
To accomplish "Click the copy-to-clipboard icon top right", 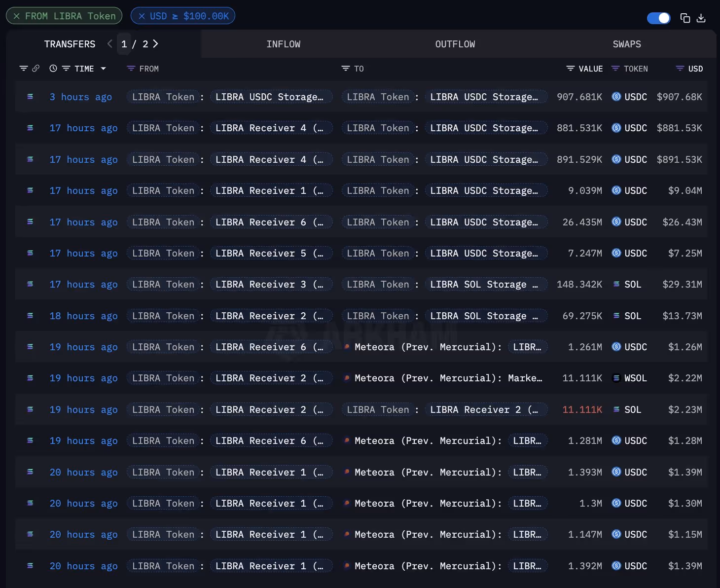I will (685, 18).
